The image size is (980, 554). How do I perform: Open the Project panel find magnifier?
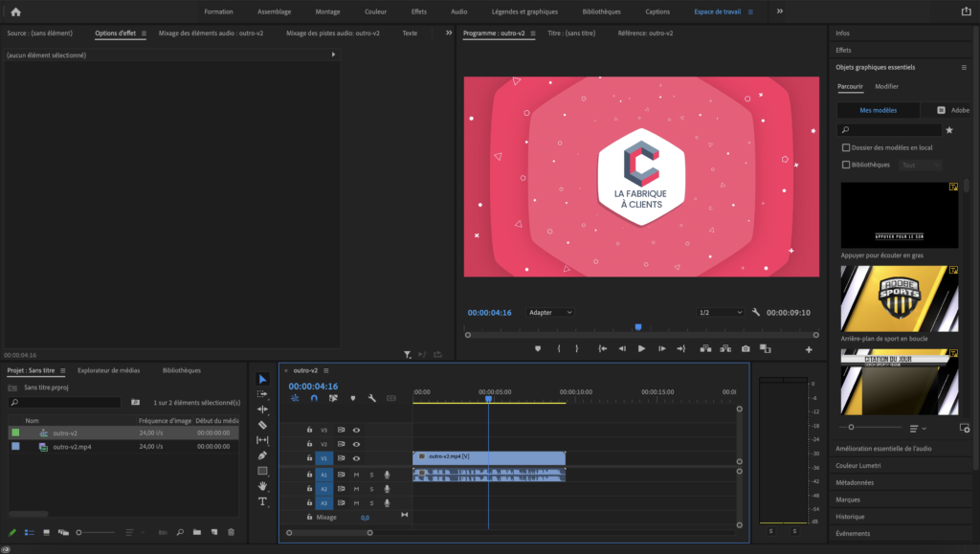[180, 532]
